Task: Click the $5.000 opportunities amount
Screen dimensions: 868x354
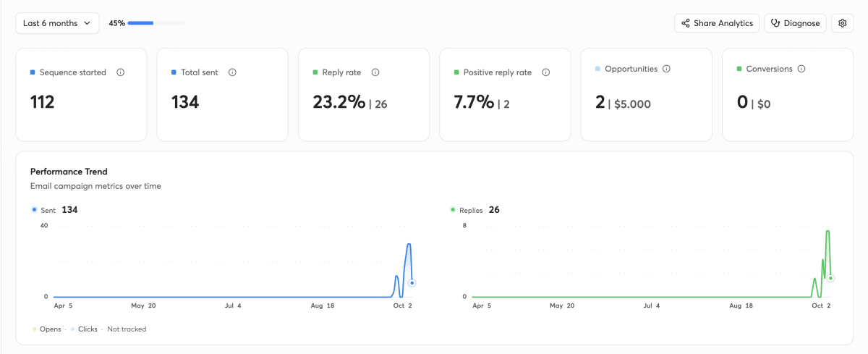Action: pos(632,104)
